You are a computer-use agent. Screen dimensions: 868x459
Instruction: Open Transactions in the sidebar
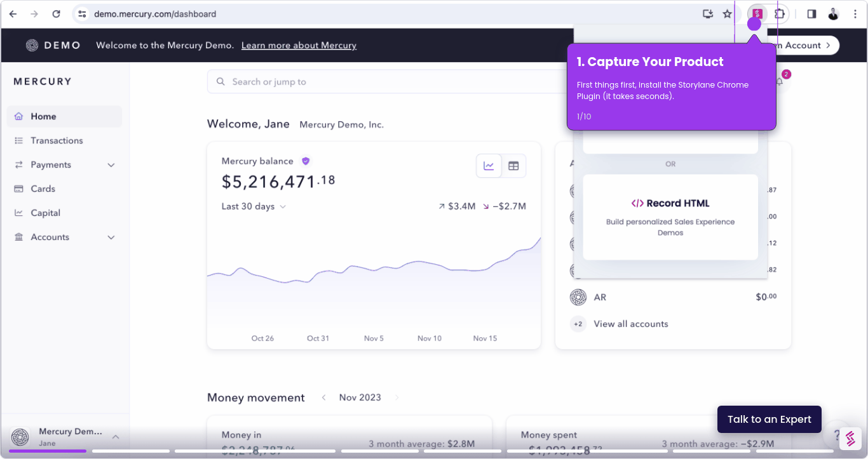click(x=57, y=141)
